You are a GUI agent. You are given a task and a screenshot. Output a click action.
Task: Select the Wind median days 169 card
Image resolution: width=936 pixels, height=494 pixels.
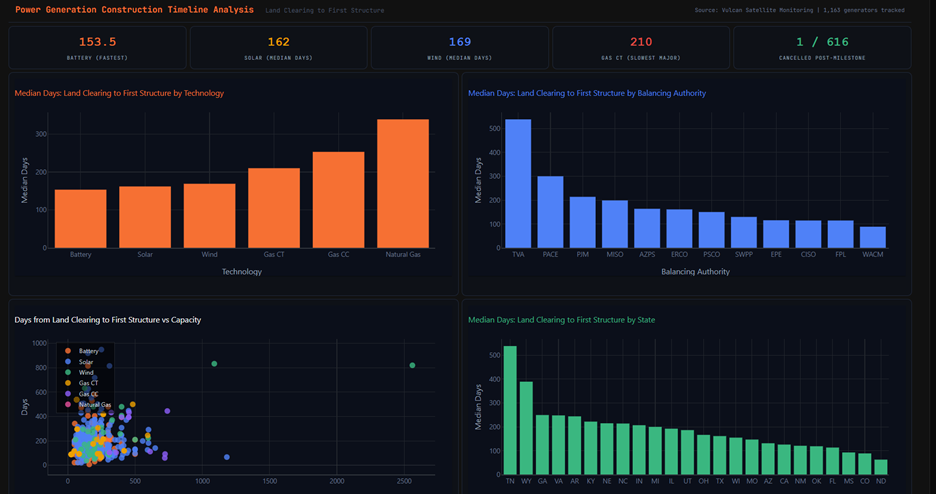(x=460, y=47)
